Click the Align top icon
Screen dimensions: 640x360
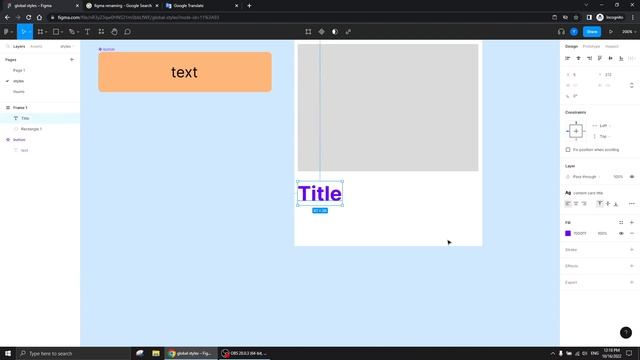(x=600, y=58)
